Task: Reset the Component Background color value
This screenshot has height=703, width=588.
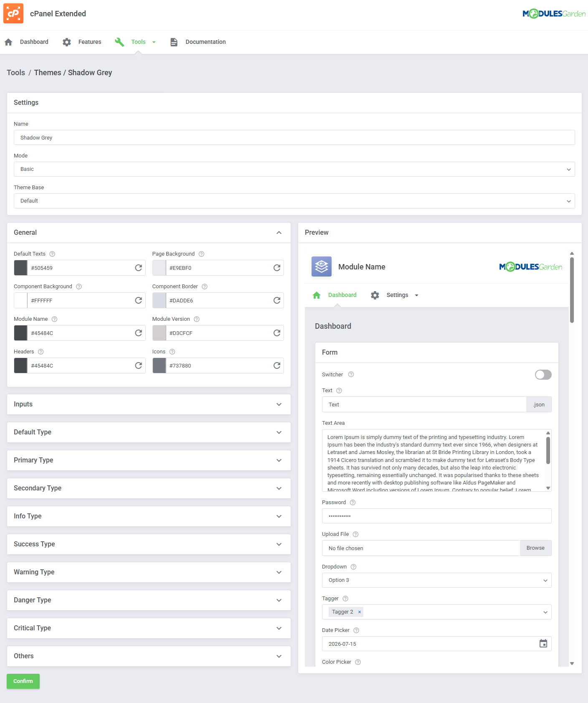Action: [x=138, y=300]
